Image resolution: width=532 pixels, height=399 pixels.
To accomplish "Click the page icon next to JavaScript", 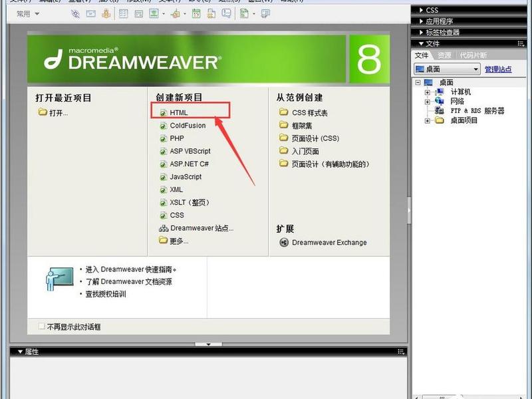I will [x=163, y=177].
